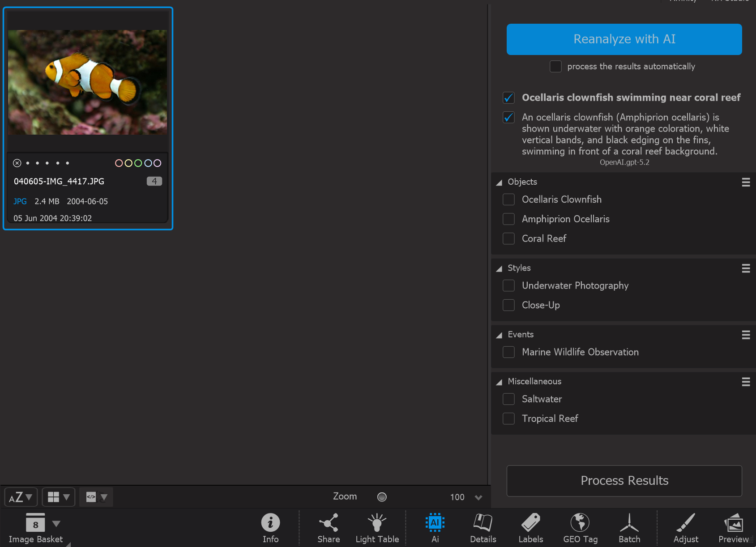The width and height of the screenshot is (756, 547).
Task: Check the Marine Wildlife Observation keyword
Action: [x=508, y=352]
